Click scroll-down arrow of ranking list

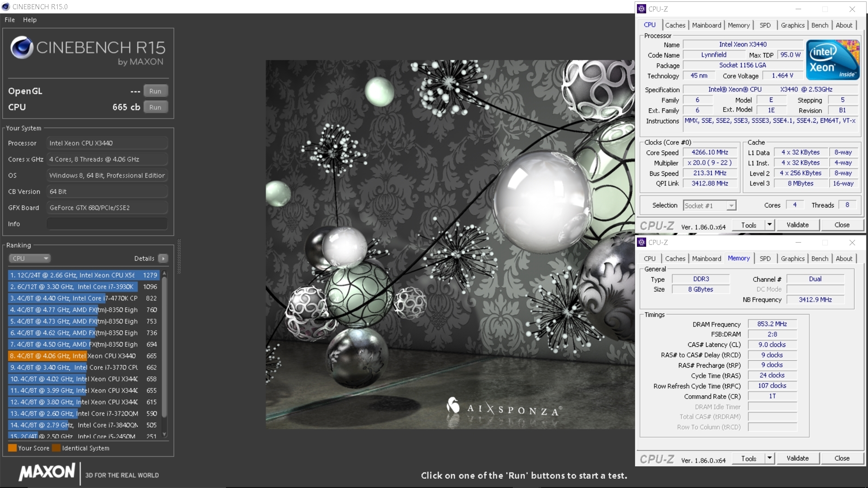(165, 434)
